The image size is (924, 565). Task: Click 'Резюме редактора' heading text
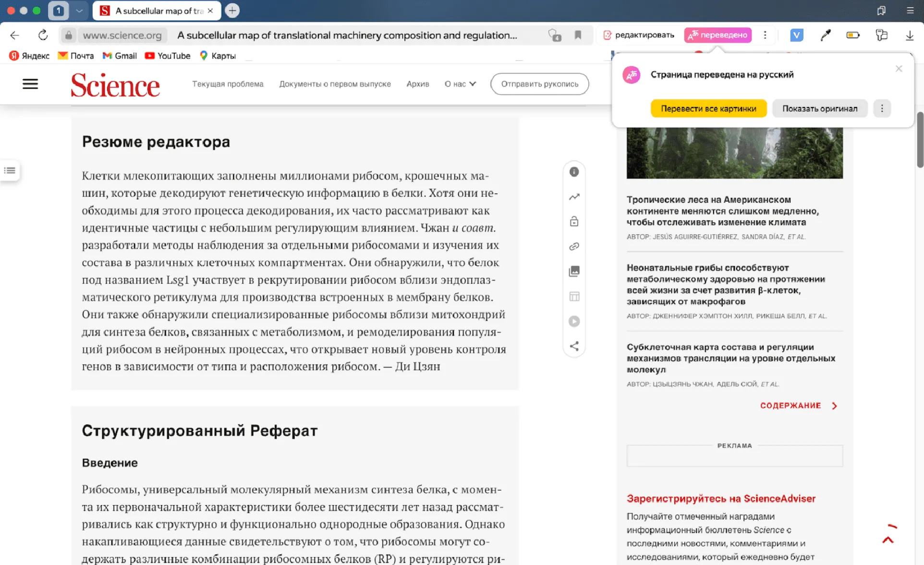click(x=156, y=142)
